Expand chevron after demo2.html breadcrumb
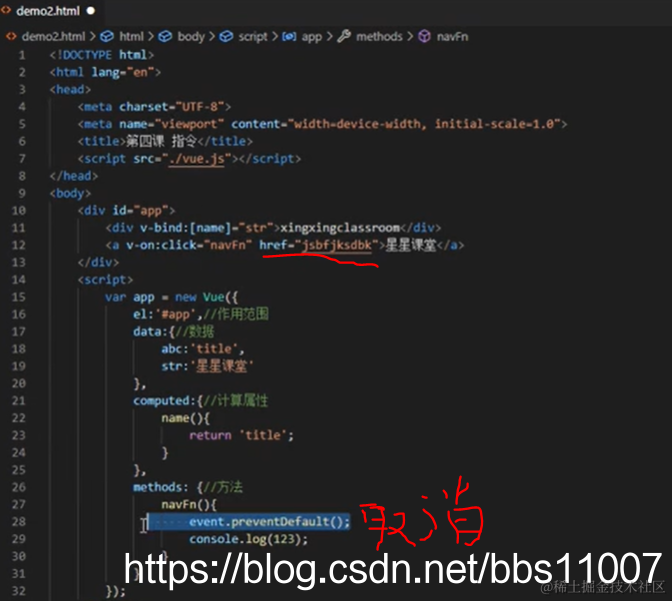The image size is (672, 601). [93, 36]
